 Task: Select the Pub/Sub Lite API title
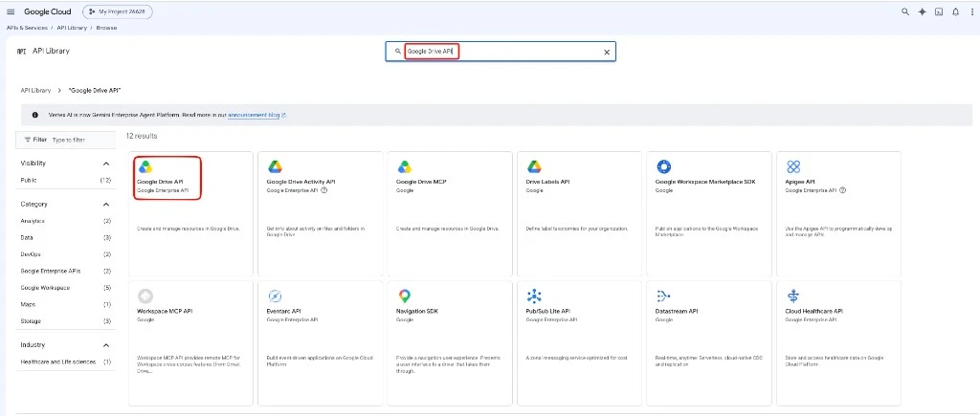(547, 311)
